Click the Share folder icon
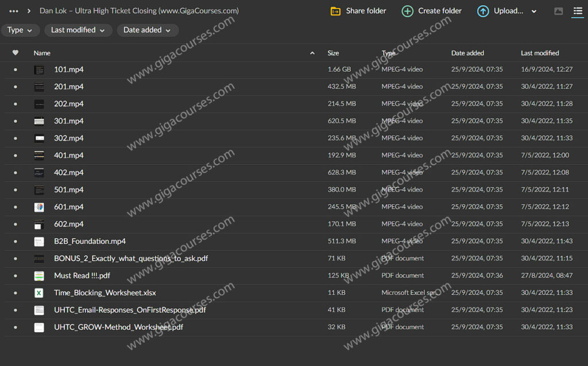This screenshot has height=366, width=588. tap(336, 11)
